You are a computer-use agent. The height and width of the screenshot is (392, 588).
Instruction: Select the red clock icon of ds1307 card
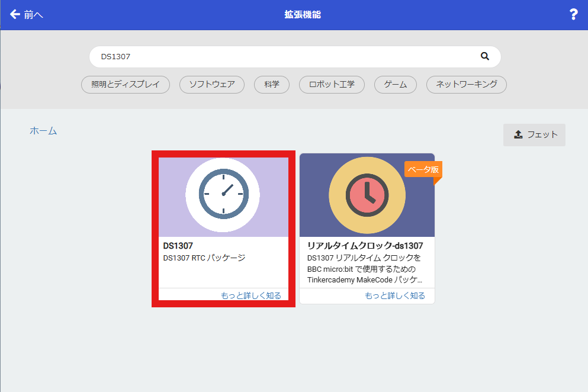point(367,195)
